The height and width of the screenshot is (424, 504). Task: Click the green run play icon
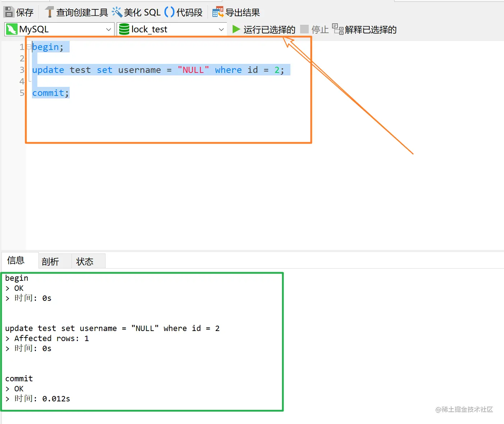(x=236, y=29)
